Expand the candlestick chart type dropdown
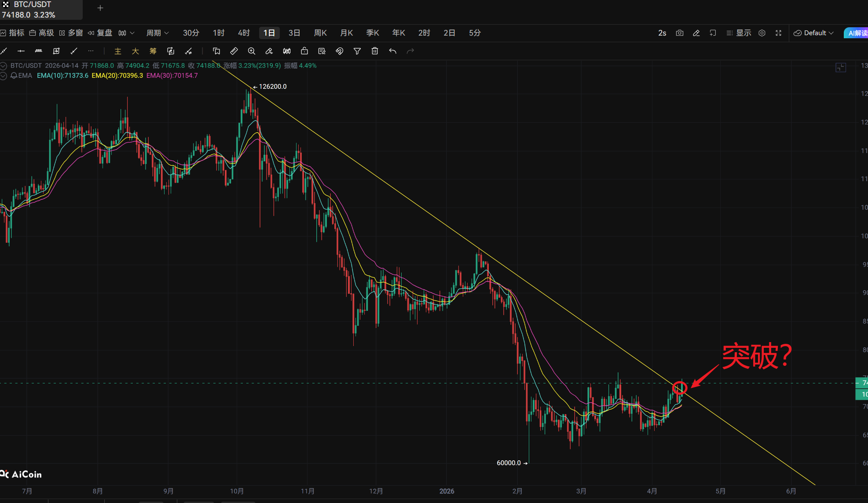This screenshot has width=868, height=503. [x=126, y=33]
